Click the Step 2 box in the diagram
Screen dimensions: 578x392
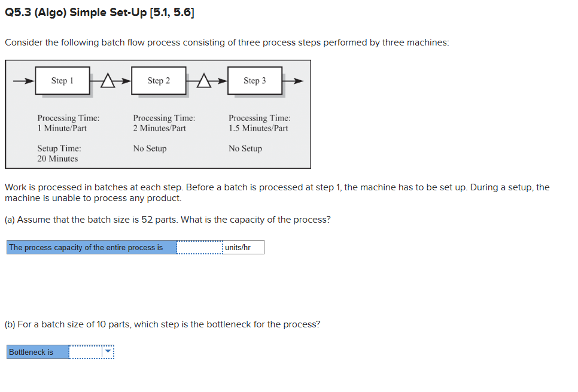(x=159, y=80)
